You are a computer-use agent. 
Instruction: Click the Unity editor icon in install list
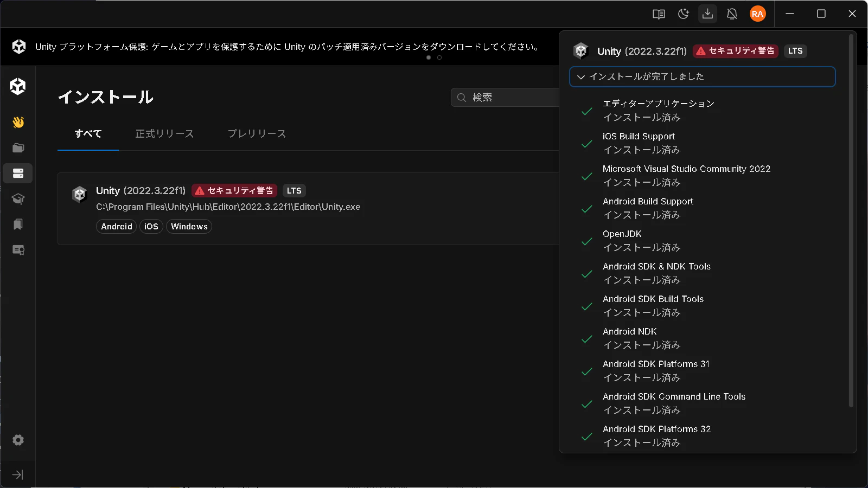click(x=80, y=194)
